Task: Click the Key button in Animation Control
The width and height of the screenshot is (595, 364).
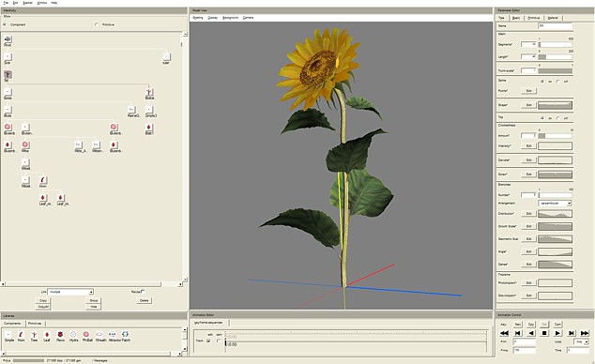Action: click(x=504, y=325)
